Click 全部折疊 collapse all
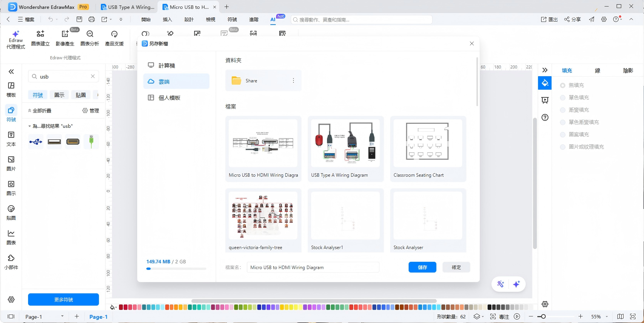Viewport: 644px width, 323px height. pos(39,110)
